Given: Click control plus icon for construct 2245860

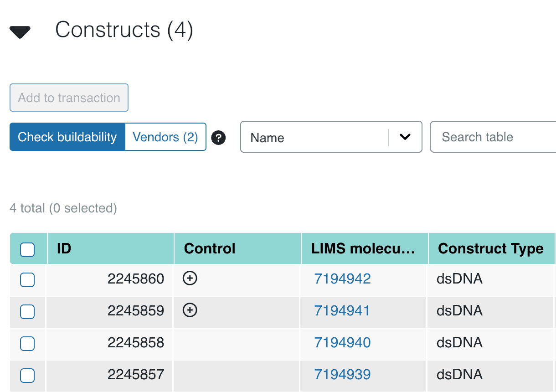Looking at the screenshot, I should click(190, 279).
